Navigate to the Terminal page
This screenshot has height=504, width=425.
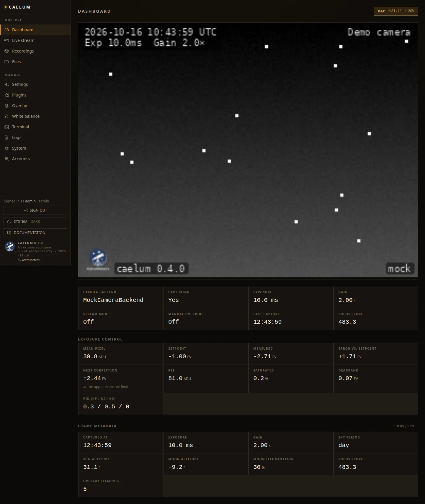click(x=35, y=127)
